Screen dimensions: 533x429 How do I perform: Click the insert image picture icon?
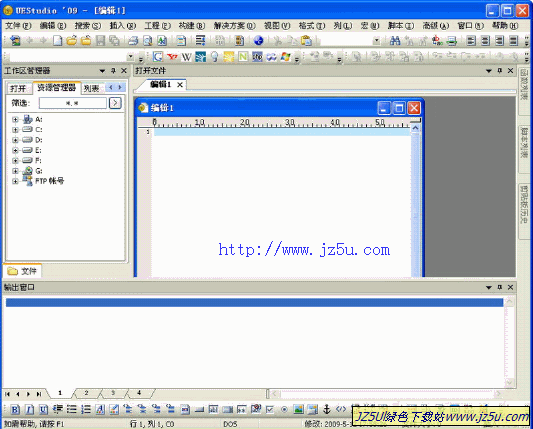[298, 409]
